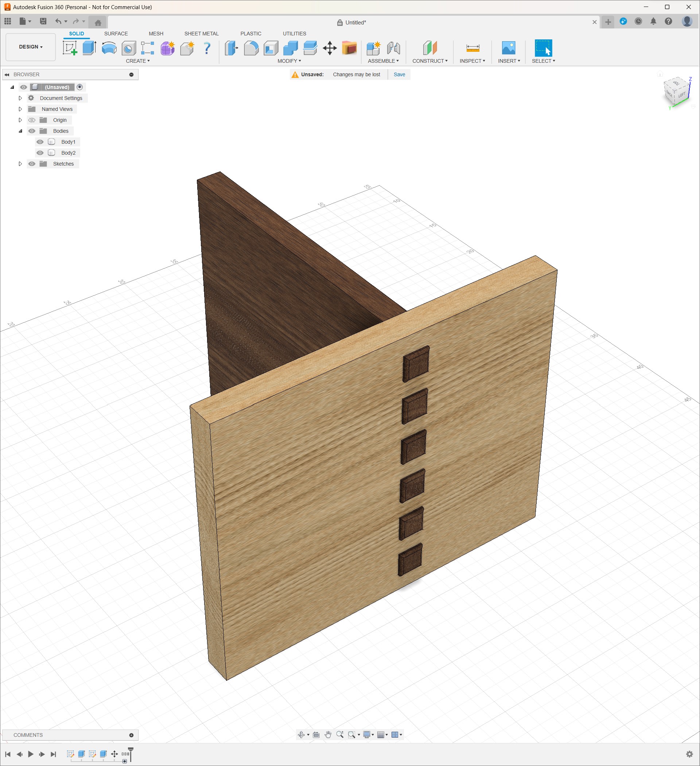Expand the Sketches folder

(x=20, y=164)
